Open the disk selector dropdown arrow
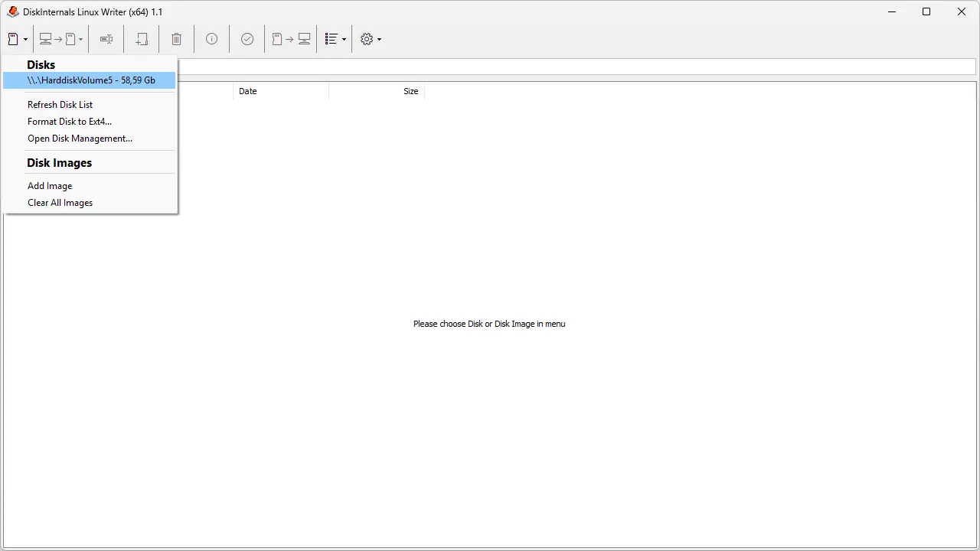 25,39
